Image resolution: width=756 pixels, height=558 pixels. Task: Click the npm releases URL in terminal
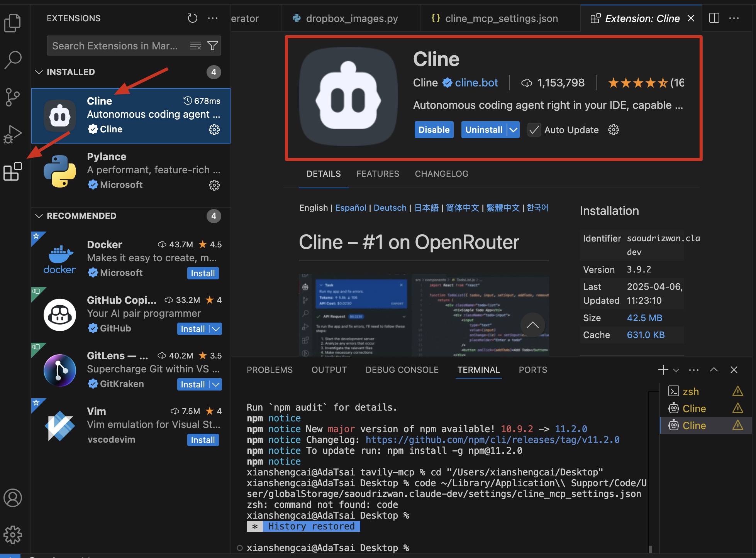(492, 440)
